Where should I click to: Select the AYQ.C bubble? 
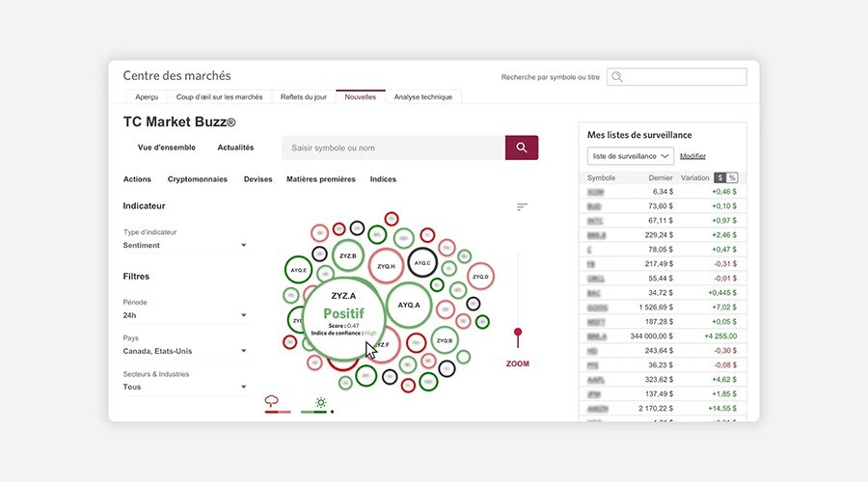pos(422,263)
